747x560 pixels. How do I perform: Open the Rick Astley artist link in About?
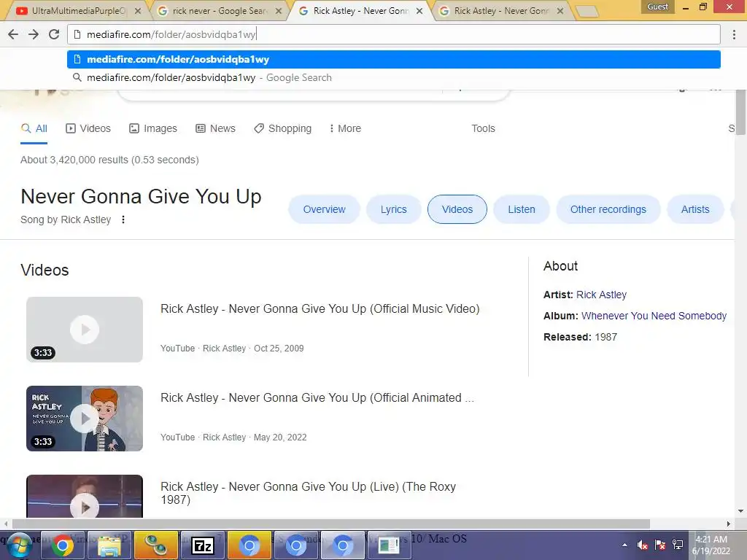[601, 295]
